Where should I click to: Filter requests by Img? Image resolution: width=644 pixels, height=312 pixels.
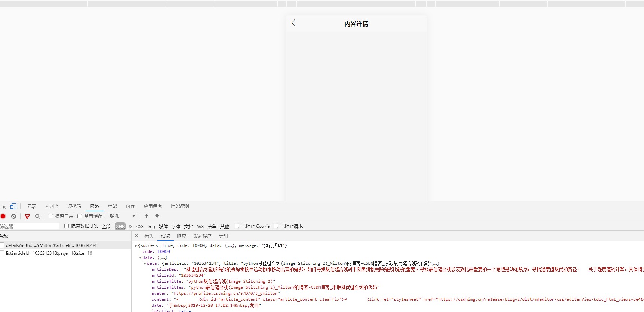point(151,226)
